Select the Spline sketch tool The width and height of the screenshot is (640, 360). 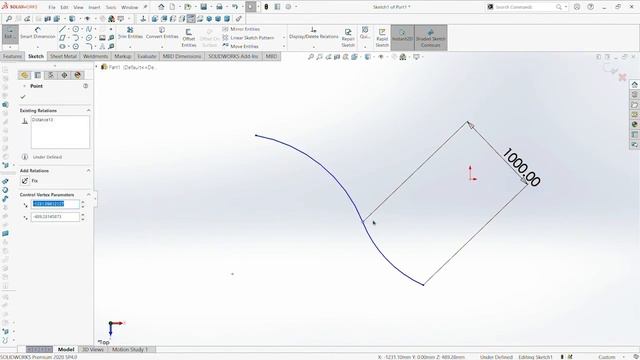click(x=89, y=29)
